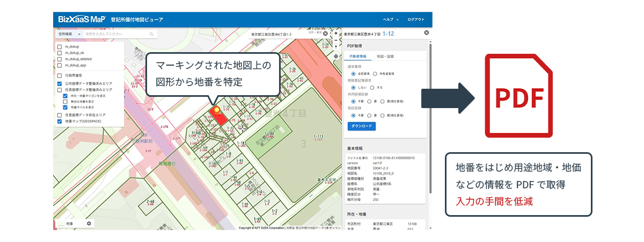644x242 pixels.
Task: Click map parcel labeled 1-113
Action: coord(318,138)
